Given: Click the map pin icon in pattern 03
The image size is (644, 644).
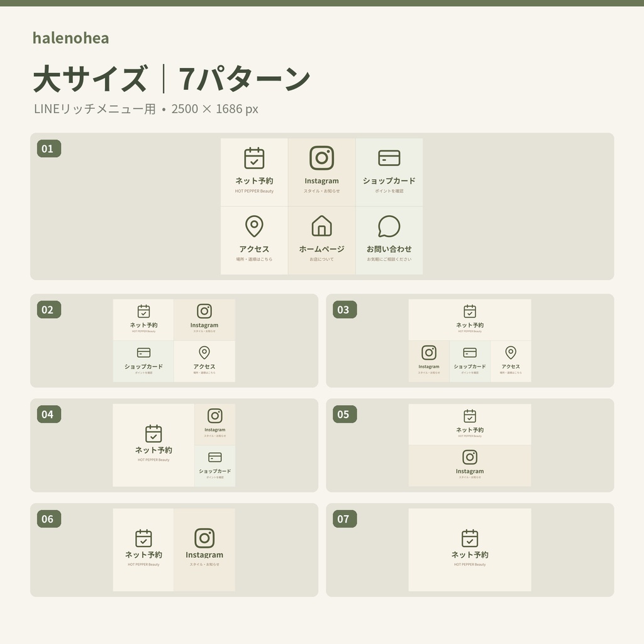Looking at the screenshot, I should (511, 352).
